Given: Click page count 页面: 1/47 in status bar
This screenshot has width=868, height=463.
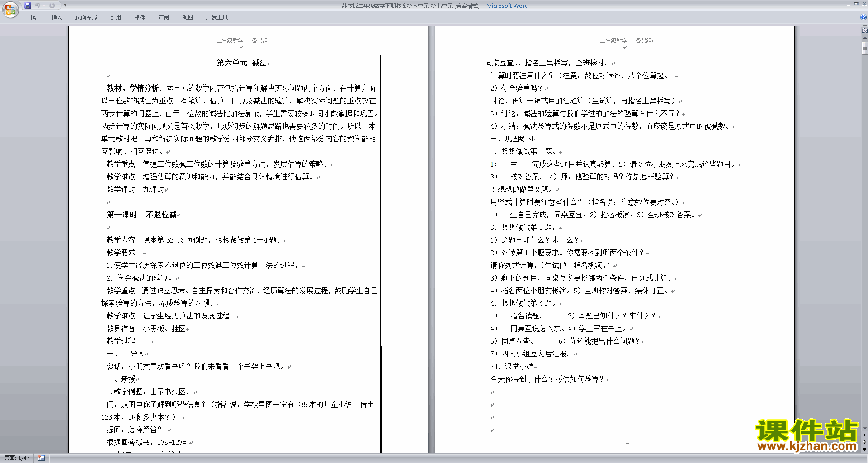Looking at the screenshot, I should pyautogui.click(x=17, y=458).
